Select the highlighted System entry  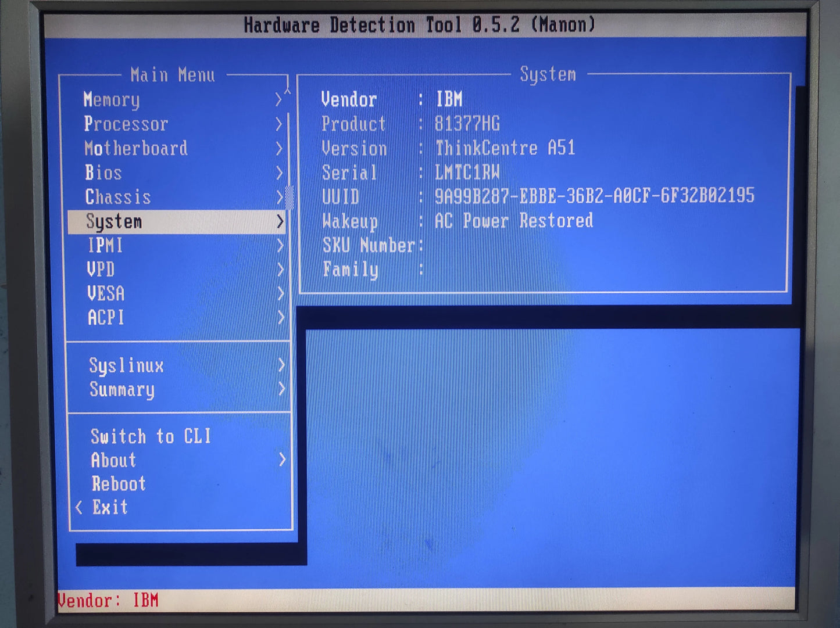click(177, 221)
